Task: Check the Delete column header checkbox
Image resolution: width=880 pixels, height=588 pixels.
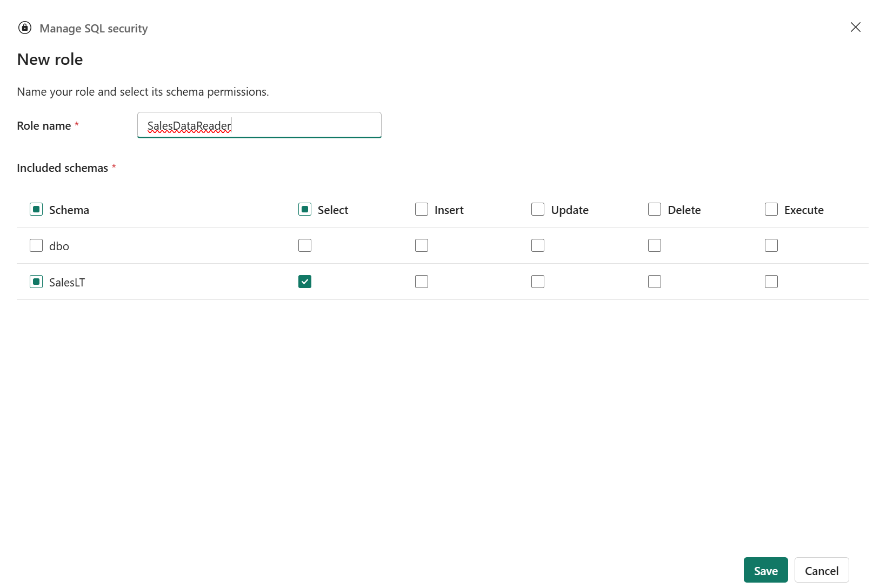Action: click(655, 209)
